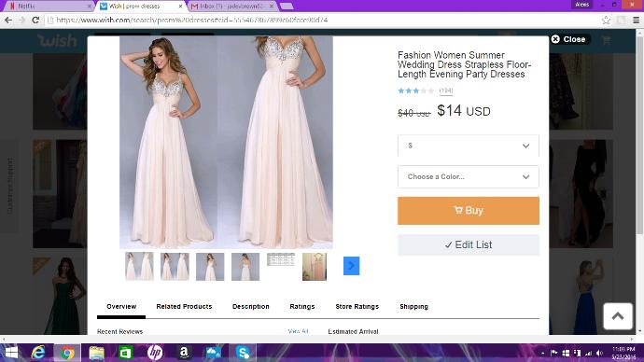Open the Amazon taskbar icon

click(x=184, y=353)
